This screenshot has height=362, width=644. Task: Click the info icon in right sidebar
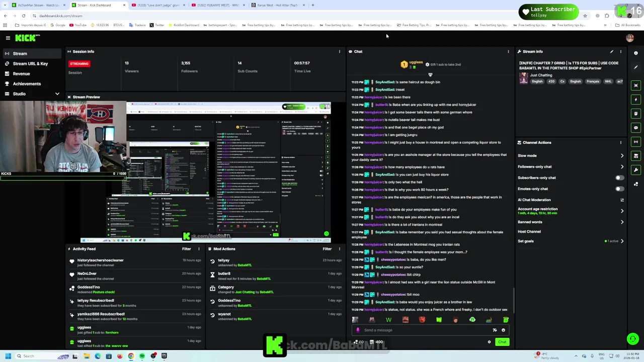636,53
